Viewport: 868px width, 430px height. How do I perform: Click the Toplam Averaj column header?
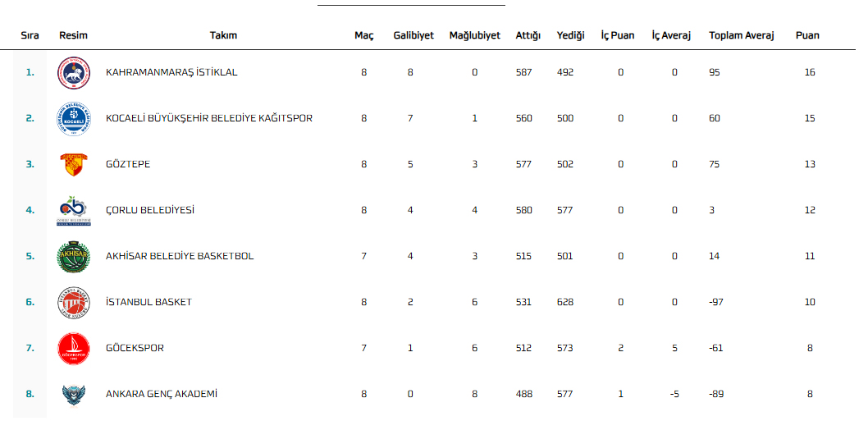[x=741, y=35]
